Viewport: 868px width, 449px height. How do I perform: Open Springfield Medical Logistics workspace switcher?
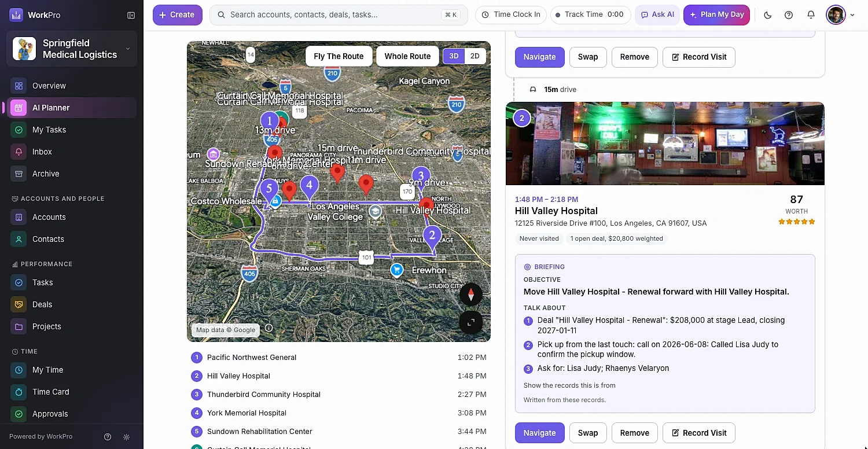(72, 49)
